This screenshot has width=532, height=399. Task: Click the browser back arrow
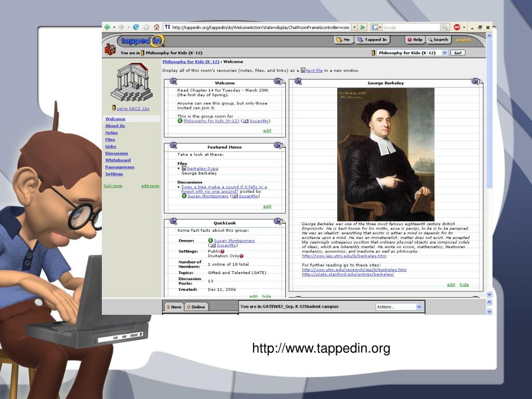point(107,27)
